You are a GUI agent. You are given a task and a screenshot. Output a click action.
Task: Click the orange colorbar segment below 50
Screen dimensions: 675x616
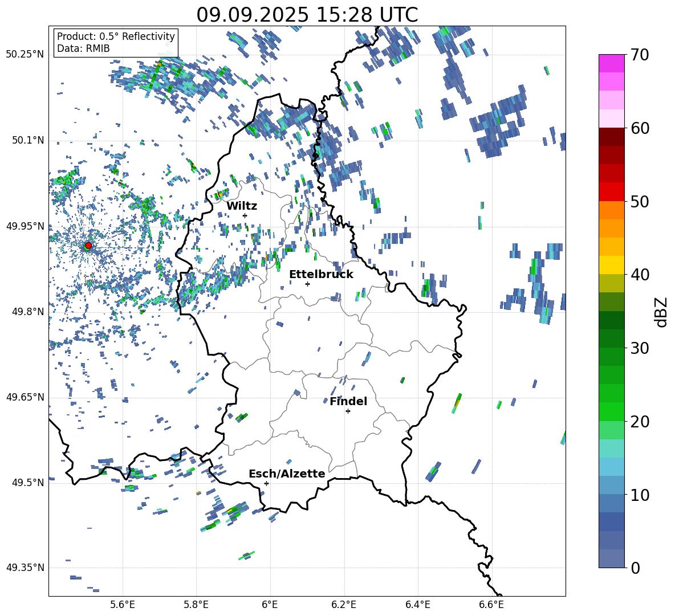[x=611, y=210]
